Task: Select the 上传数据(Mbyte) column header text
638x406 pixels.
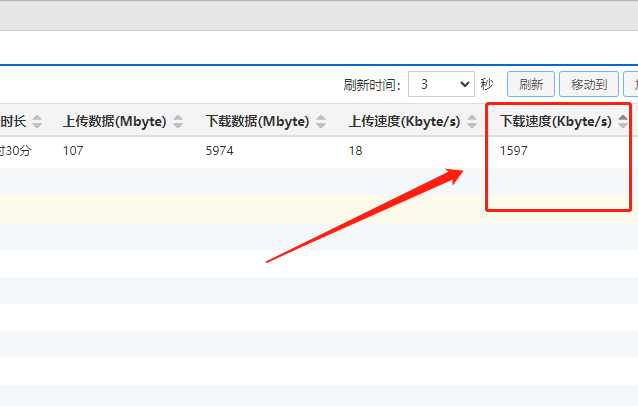Action: (114, 122)
